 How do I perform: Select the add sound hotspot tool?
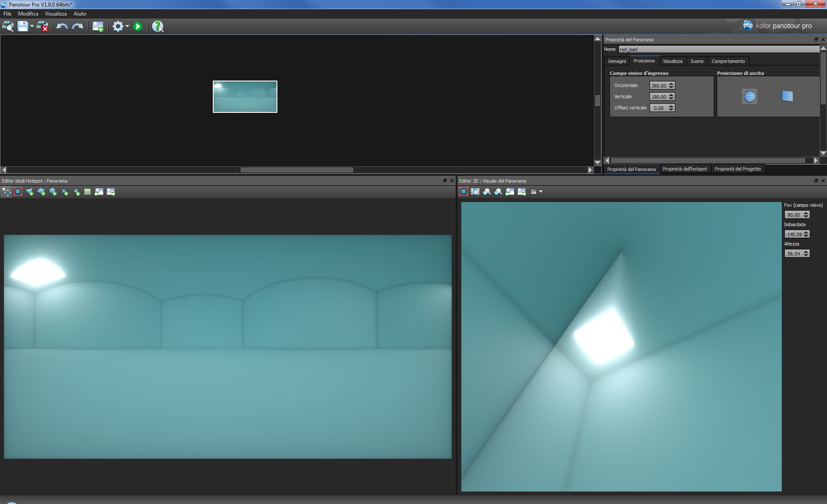pyautogui.click(x=77, y=192)
